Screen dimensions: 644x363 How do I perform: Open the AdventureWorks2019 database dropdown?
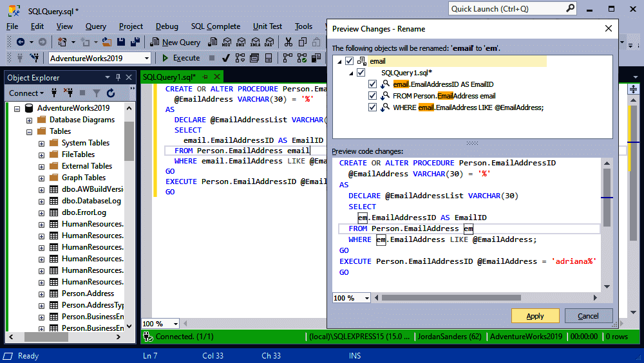pos(147,58)
